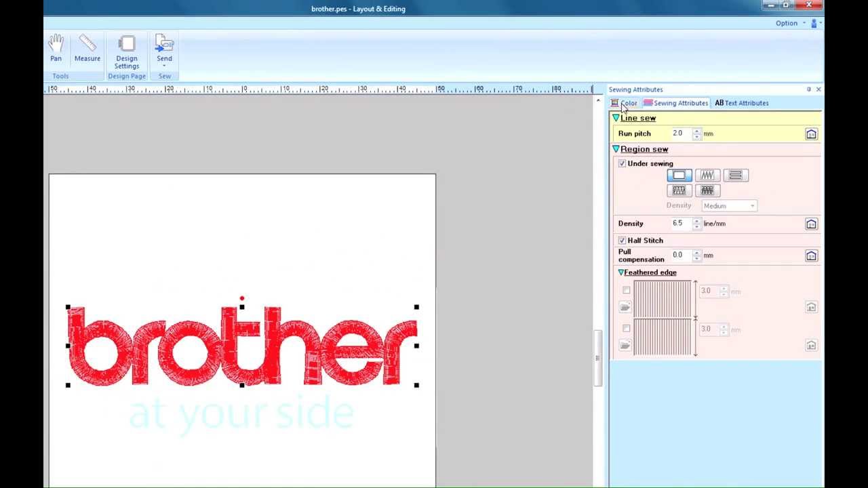Reset Run pitch to default value
Screen dimensions: 868x488
coord(811,134)
